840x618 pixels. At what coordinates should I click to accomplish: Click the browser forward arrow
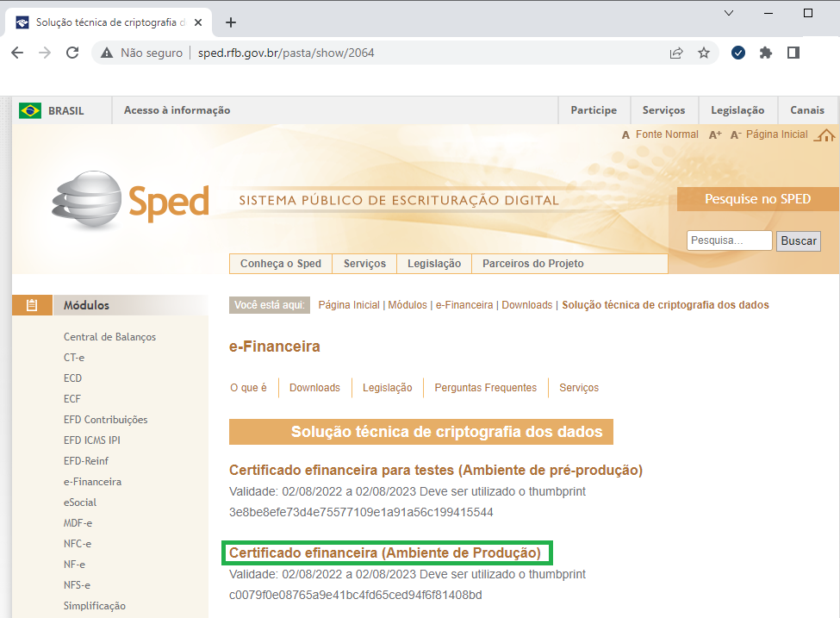click(x=45, y=53)
